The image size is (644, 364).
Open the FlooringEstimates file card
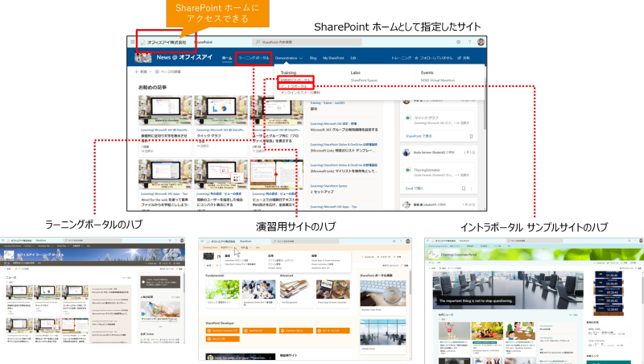(x=439, y=172)
